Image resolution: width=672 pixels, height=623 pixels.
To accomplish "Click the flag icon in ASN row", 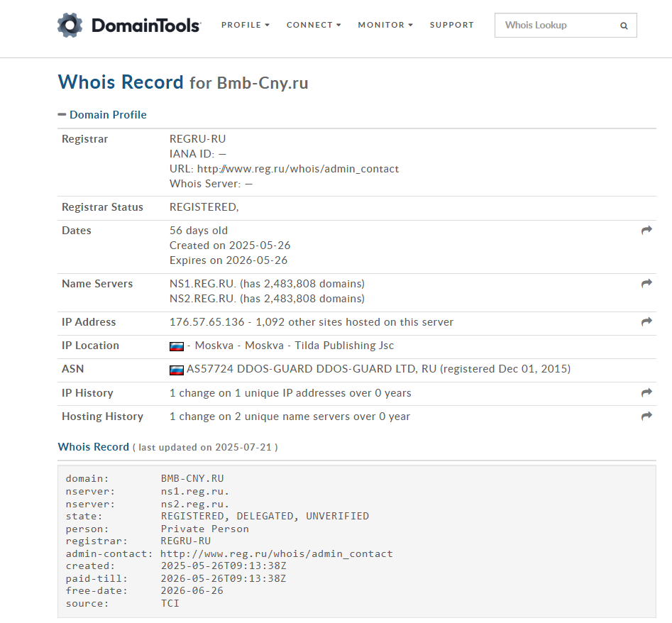I will 177,370.
